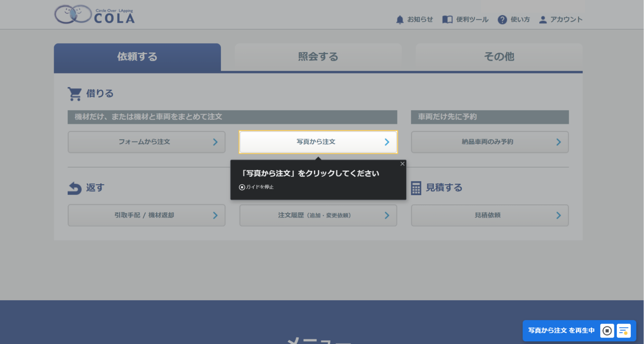
Task: Stop the guide via the square stop icon
Action: pos(607,330)
